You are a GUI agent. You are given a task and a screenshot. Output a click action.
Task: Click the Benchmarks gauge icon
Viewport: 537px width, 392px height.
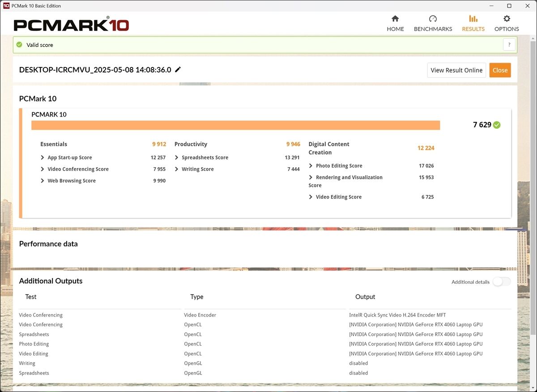433,19
